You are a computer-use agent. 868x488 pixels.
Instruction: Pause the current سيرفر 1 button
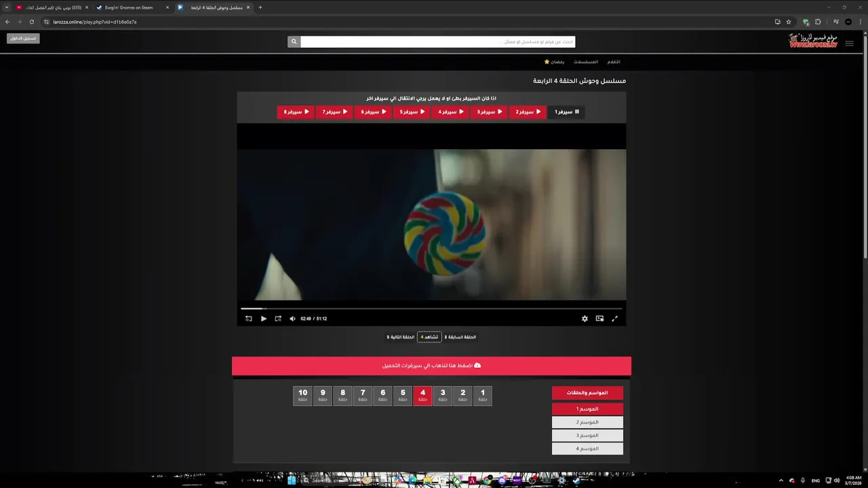[x=566, y=112]
